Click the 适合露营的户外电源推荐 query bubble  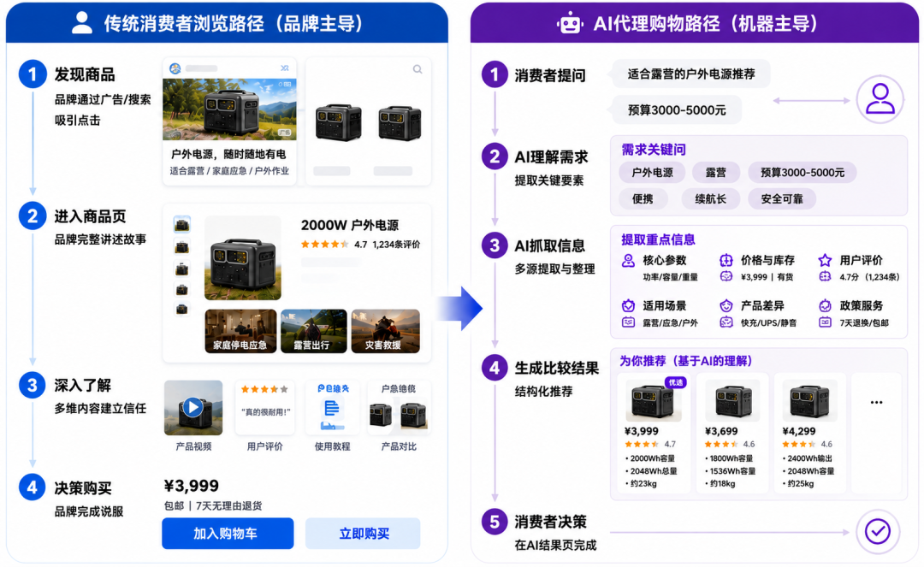coord(690,74)
